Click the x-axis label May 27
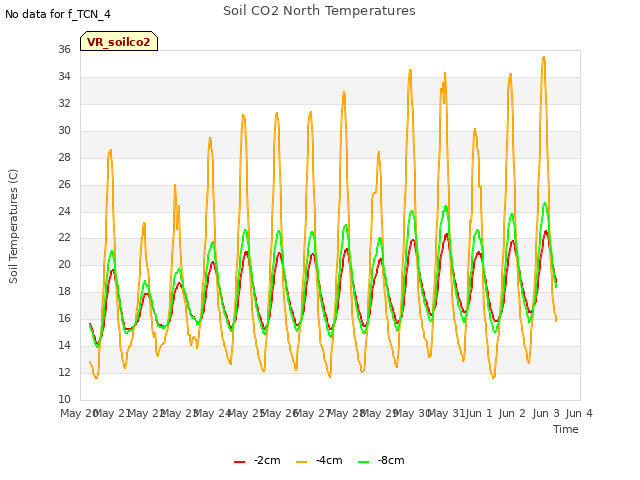 coord(312,413)
